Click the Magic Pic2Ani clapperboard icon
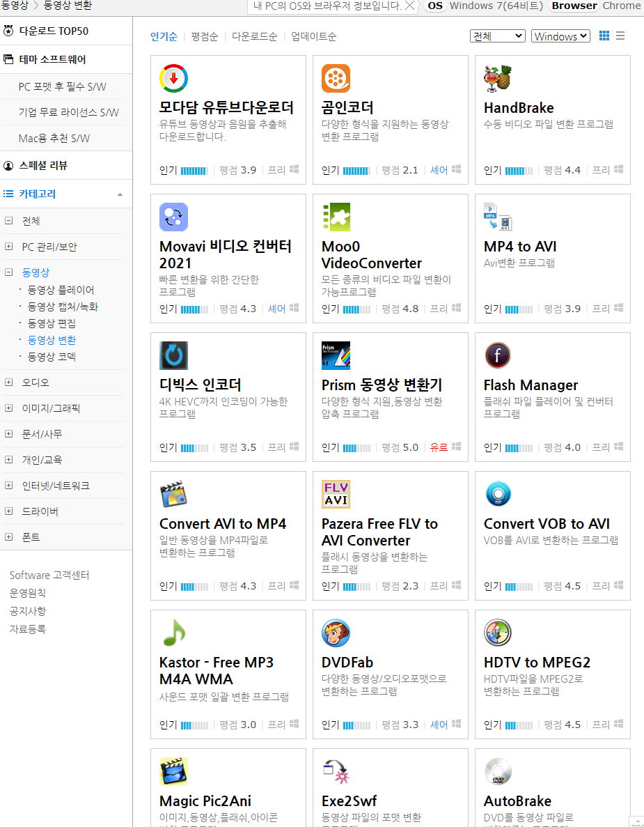The image size is (644, 827). point(173,772)
